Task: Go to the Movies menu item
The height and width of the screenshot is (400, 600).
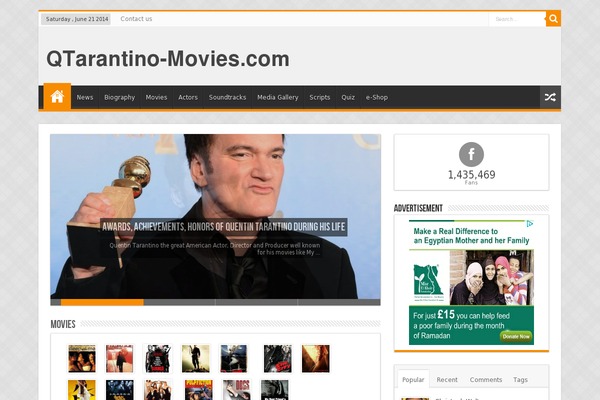Action: pos(156,97)
